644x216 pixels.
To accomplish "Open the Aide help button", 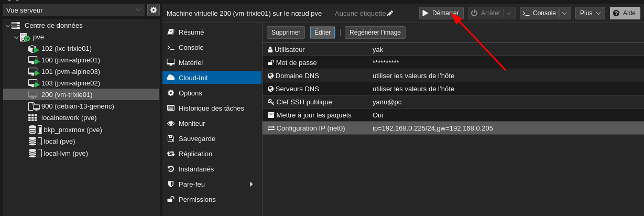I will 625,13.
